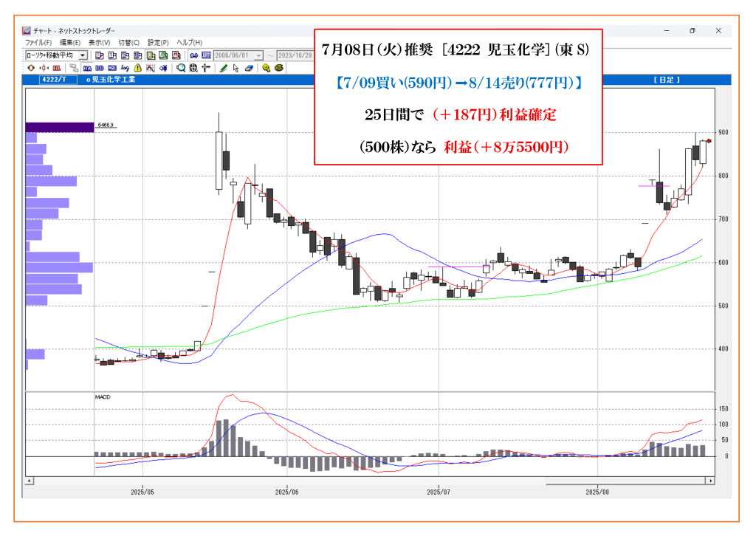This screenshot has height=536, width=756.
Task: Click the arrow pointer selection tool
Action: tap(236, 68)
